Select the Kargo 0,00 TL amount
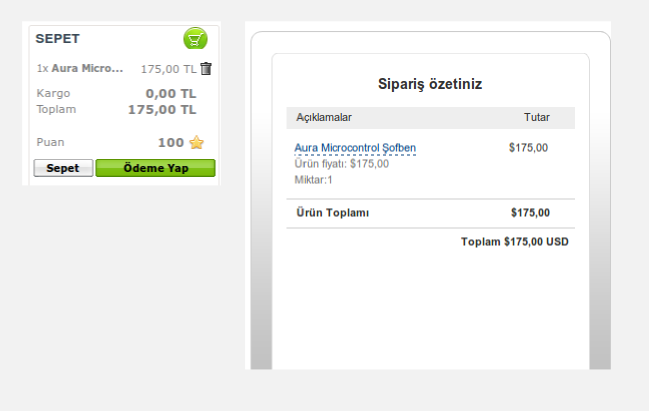The image size is (649, 411). tap(170, 94)
